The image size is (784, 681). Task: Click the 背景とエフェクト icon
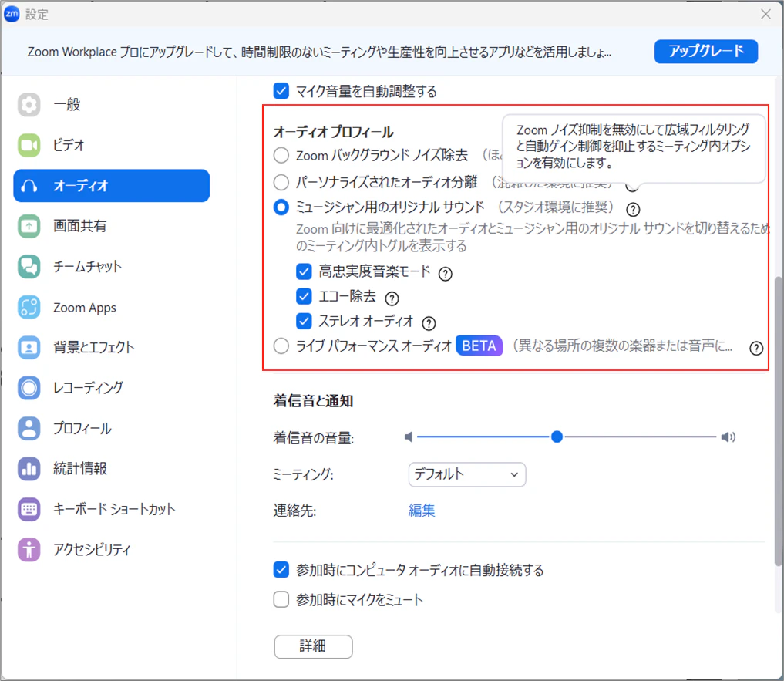[29, 347]
